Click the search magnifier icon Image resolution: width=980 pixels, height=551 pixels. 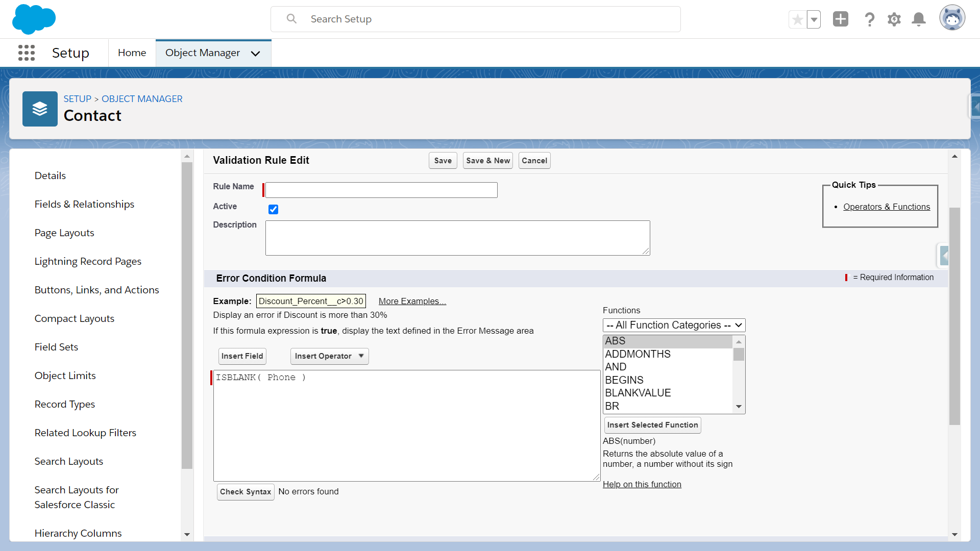[x=291, y=19]
